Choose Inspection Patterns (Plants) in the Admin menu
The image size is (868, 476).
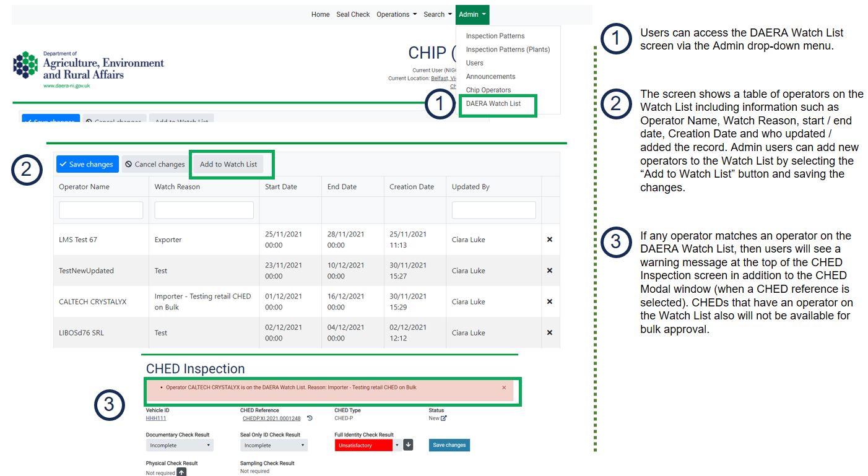tap(508, 50)
